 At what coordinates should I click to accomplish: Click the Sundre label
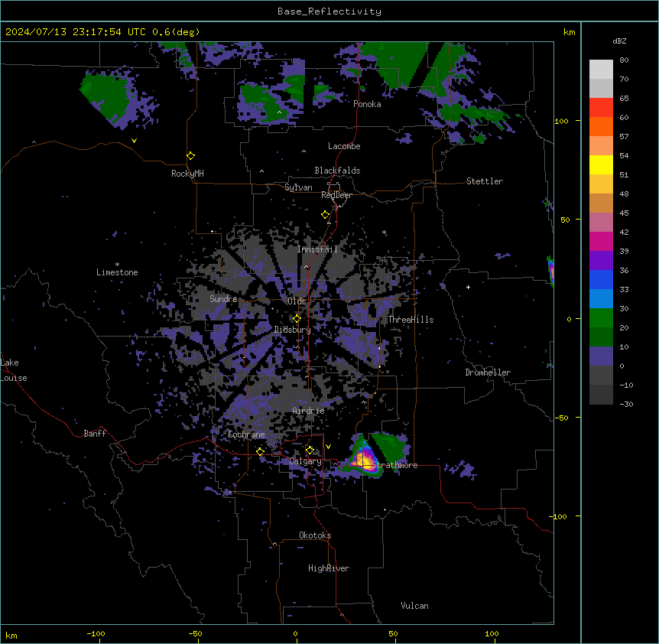tap(223, 299)
